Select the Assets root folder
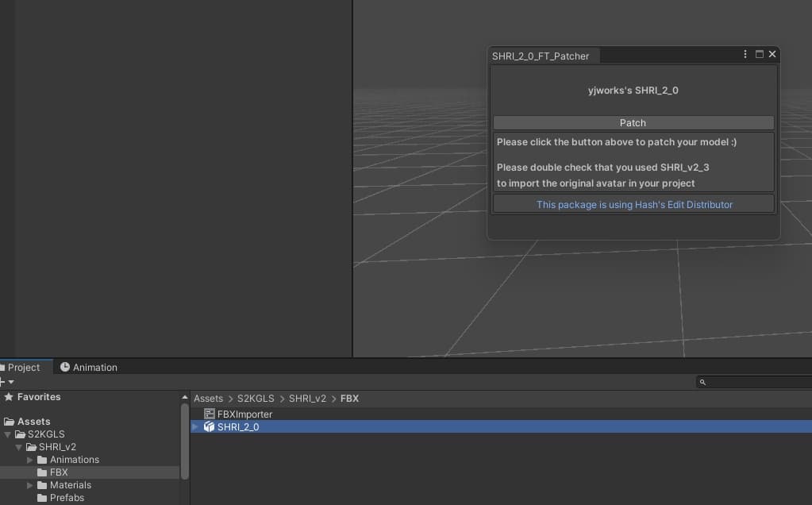The width and height of the screenshot is (812, 505). tap(27, 422)
